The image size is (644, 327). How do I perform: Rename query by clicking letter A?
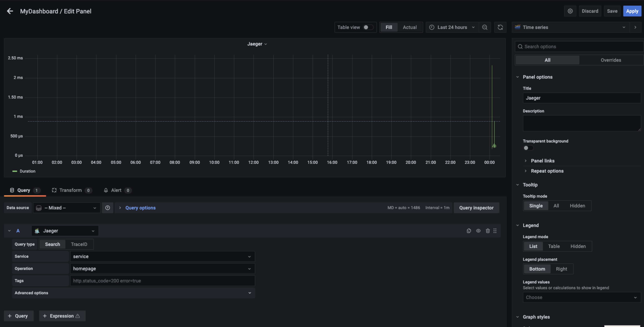click(x=18, y=231)
